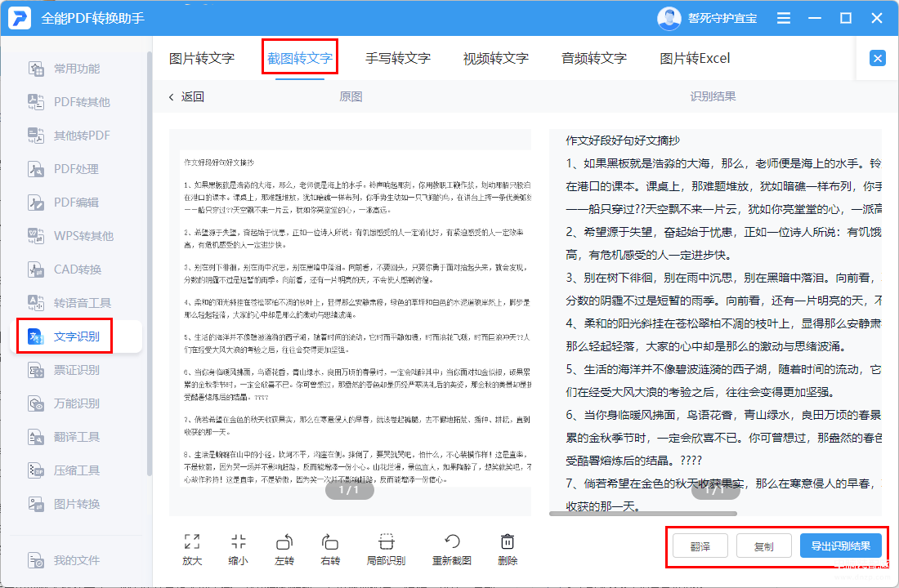
Task: Click the app logo in title bar
Action: click(20, 18)
